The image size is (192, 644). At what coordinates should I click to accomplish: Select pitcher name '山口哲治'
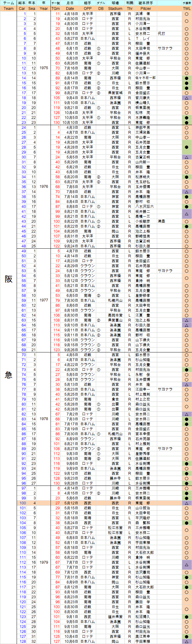click(143, 508)
